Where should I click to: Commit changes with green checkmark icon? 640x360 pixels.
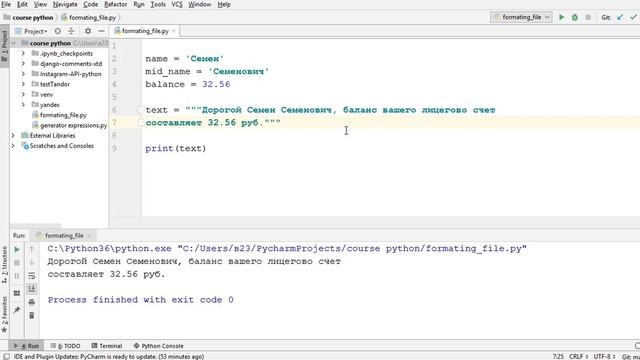pyautogui.click(x=633, y=17)
